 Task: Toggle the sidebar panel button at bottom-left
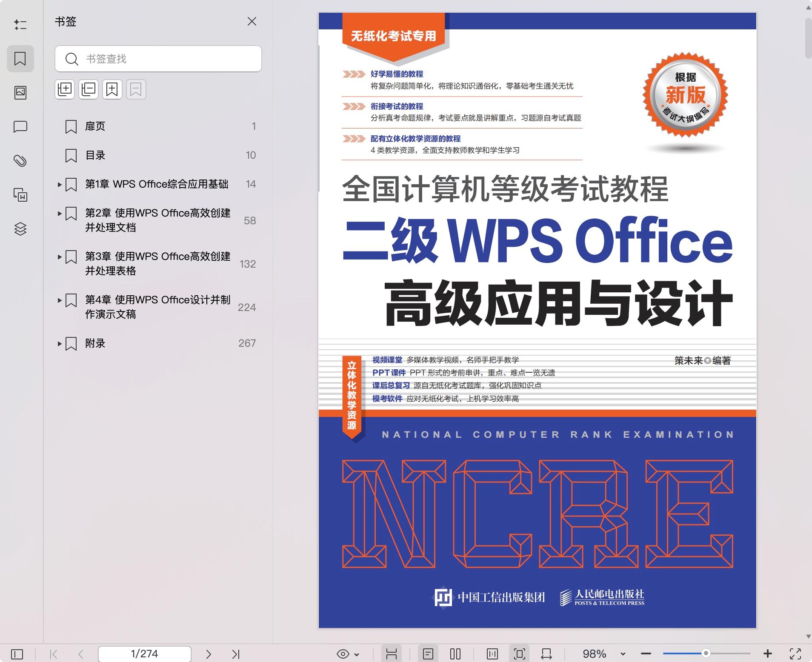point(17,654)
